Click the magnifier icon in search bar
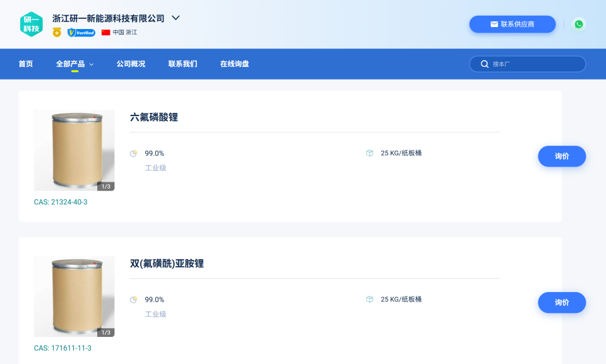This screenshot has width=606, height=364. point(484,64)
